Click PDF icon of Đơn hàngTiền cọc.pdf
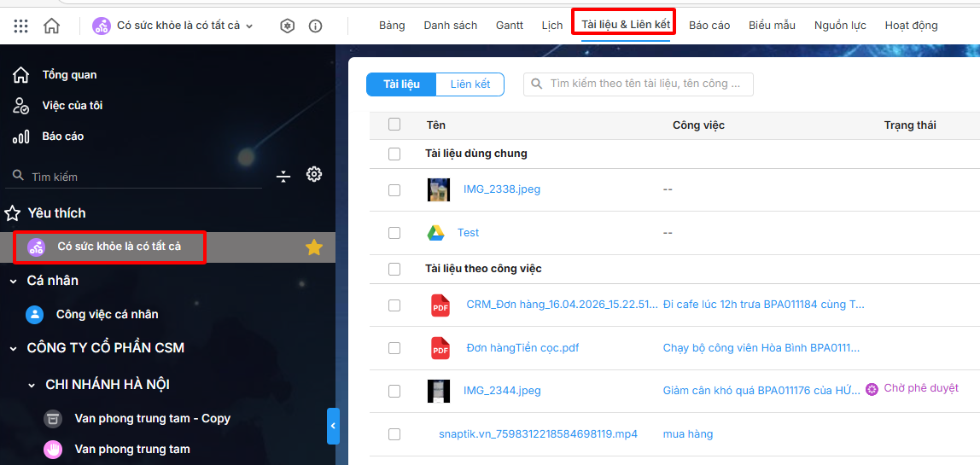The image size is (980, 465). [440, 348]
